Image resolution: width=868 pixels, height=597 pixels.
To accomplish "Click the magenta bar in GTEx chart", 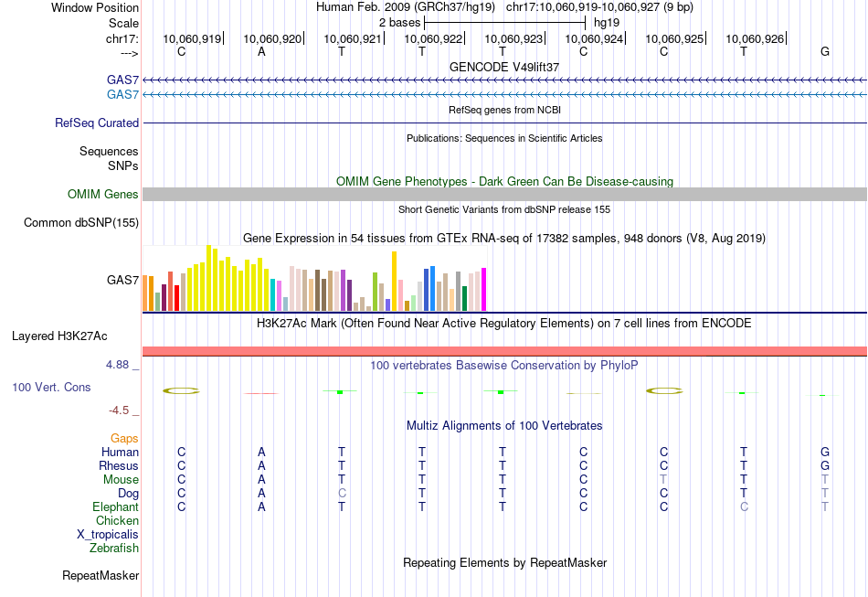I will [484, 290].
